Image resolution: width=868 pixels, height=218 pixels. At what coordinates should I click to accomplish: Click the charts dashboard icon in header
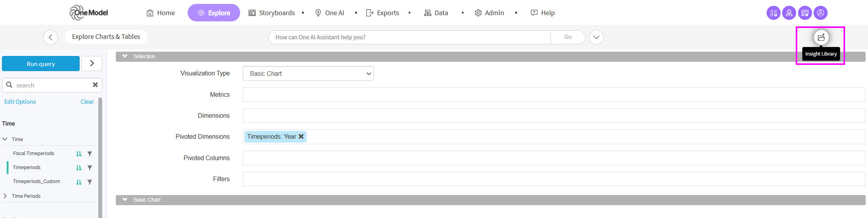pos(773,13)
